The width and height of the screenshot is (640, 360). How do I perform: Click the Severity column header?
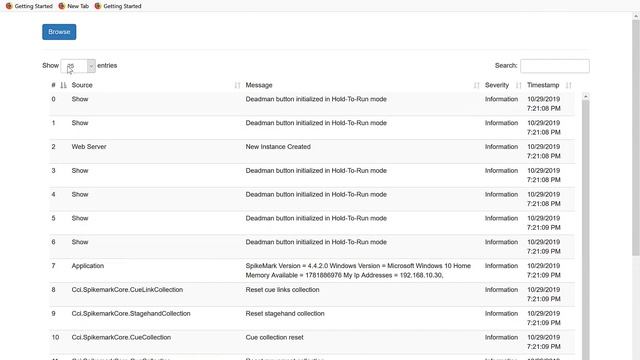[497, 85]
